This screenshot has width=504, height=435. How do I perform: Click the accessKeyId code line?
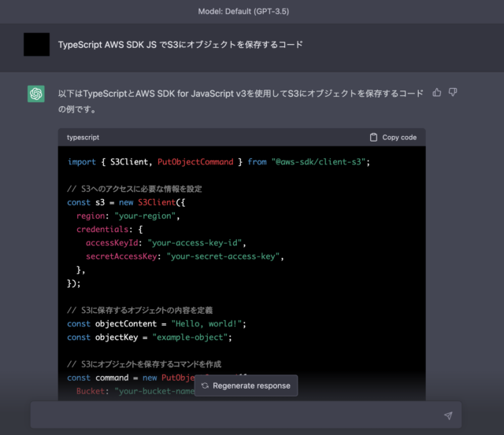tap(166, 243)
